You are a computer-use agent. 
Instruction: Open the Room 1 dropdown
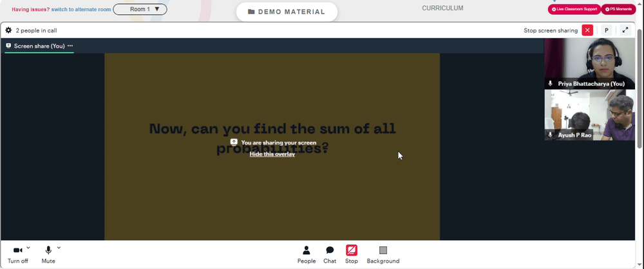[x=140, y=9]
